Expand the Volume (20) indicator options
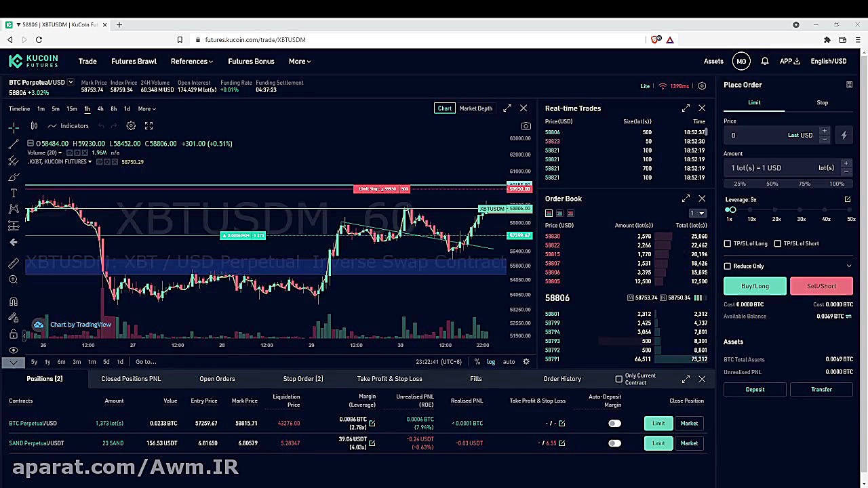 (x=60, y=153)
